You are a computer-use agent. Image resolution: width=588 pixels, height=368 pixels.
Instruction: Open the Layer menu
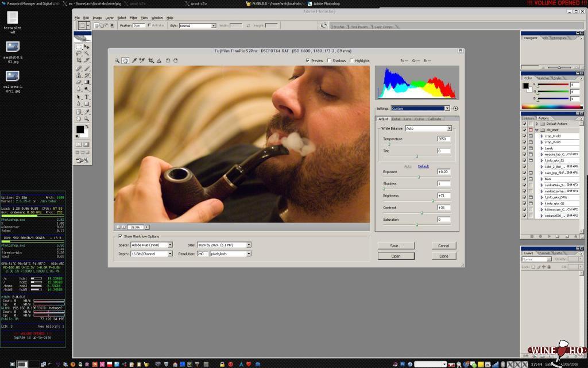(x=109, y=18)
